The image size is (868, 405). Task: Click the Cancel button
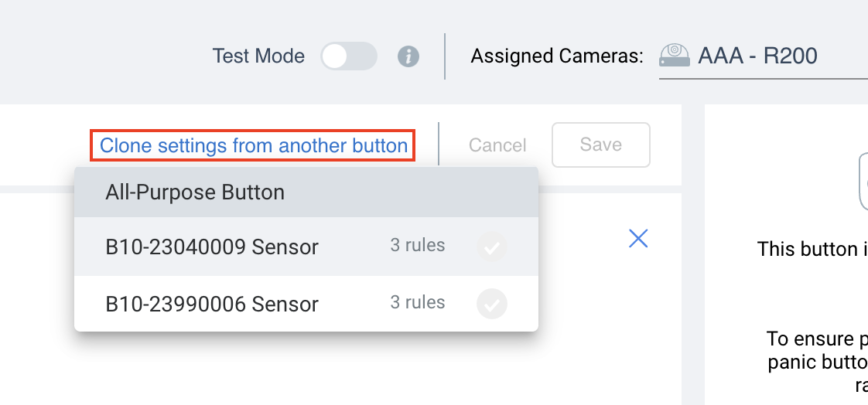click(x=497, y=145)
